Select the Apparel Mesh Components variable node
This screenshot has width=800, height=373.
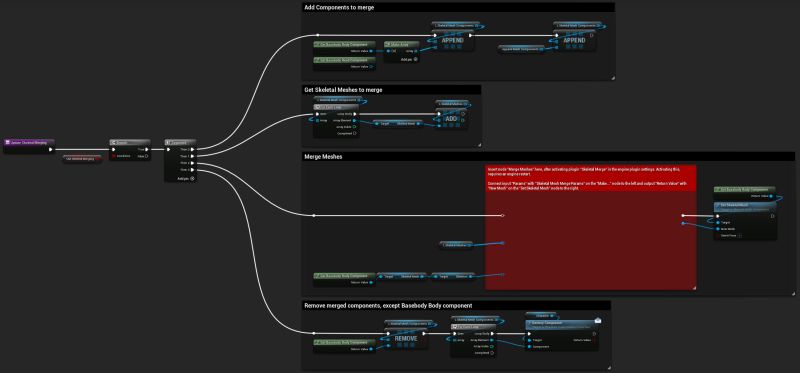pyautogui.click(x=521, y=49)
